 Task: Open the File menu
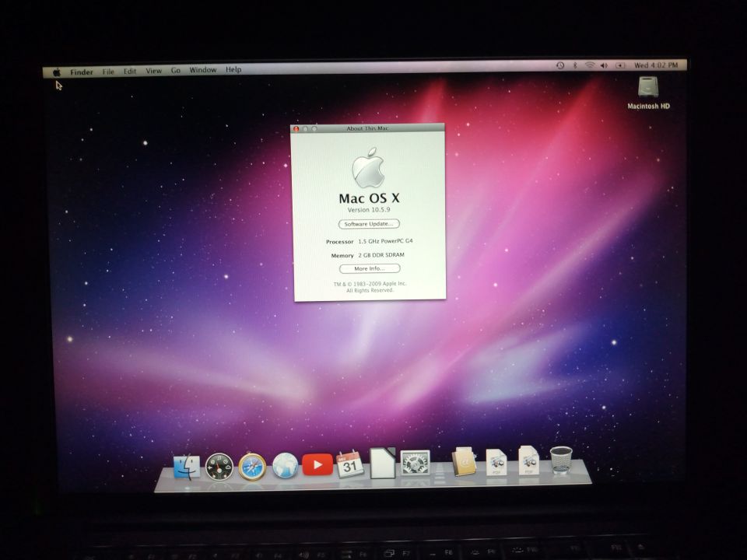[x=108, y=72]
